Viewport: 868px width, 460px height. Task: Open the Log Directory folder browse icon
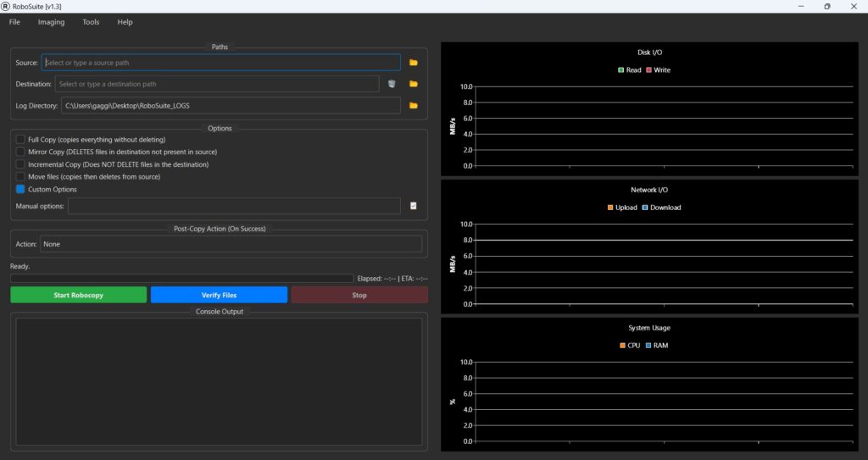click(x=414, y=106)
